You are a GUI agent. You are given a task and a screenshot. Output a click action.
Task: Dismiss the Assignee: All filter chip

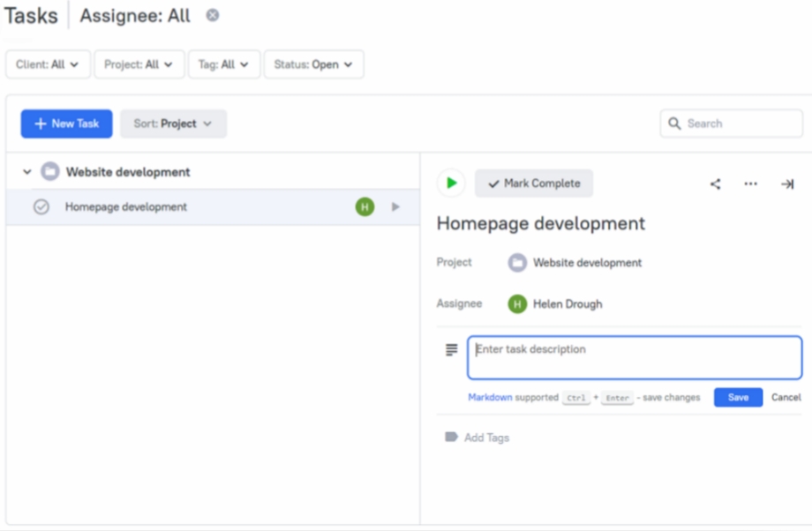pyautogui.click(x=211, y=15)
